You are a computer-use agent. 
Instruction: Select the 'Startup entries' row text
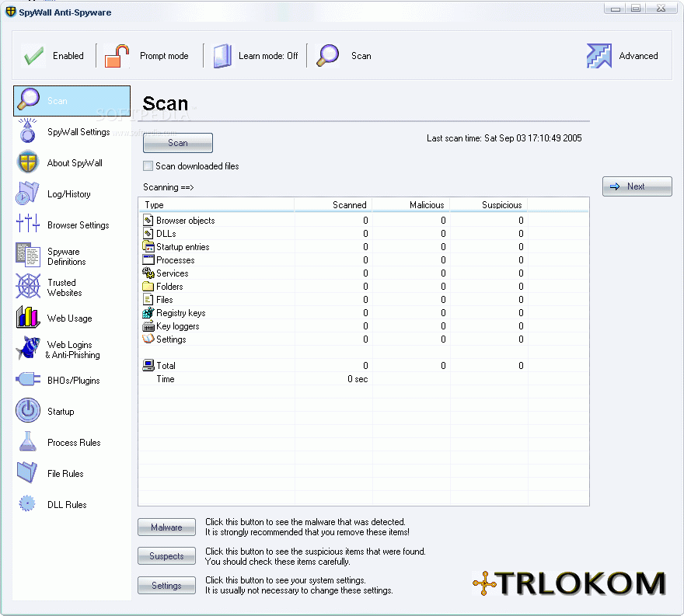[x=183, y=247]
